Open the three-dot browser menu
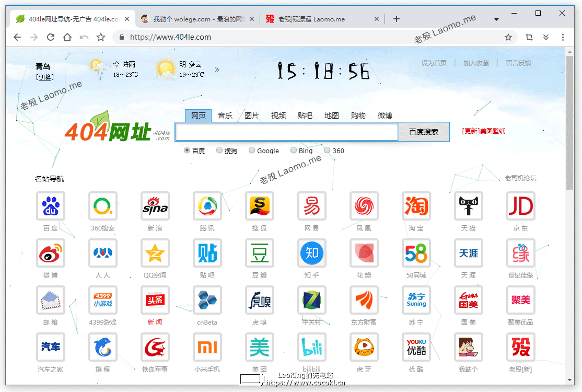 click(x=563, y=37)
